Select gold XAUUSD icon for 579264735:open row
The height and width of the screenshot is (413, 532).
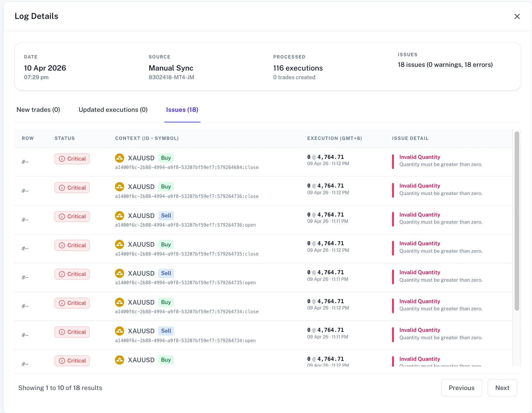[120, 273]
